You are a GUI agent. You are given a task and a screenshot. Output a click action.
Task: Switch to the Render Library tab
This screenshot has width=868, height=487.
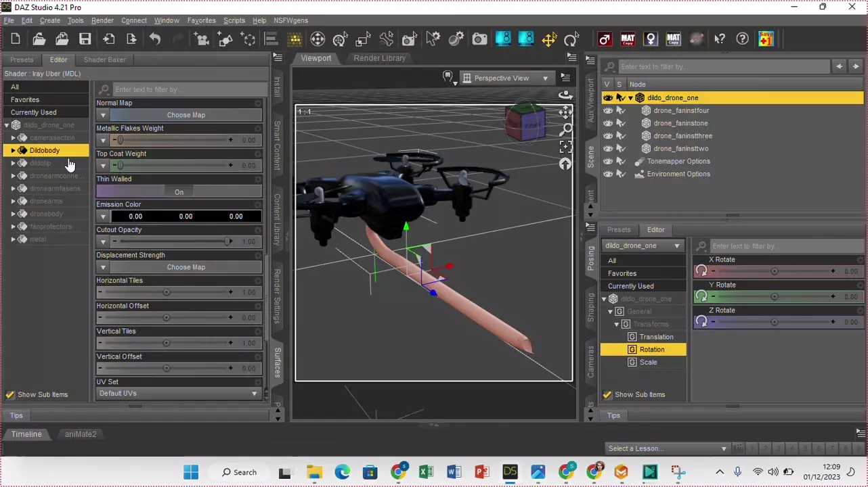pyautogui.click(x=379, y=58)
